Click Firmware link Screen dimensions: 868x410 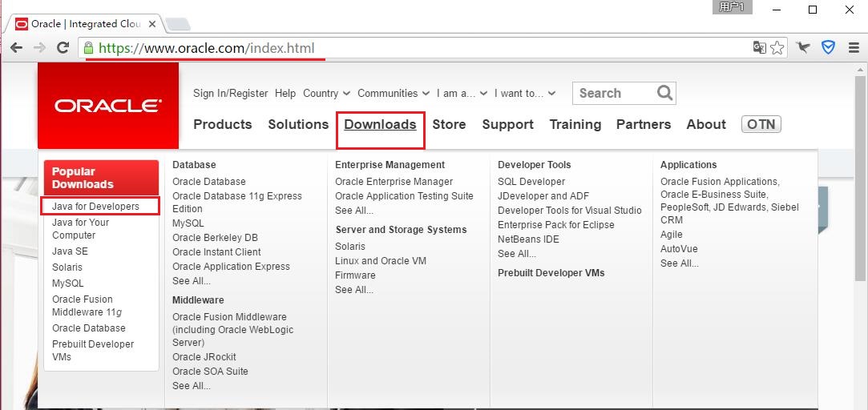[x=355, y=275]
